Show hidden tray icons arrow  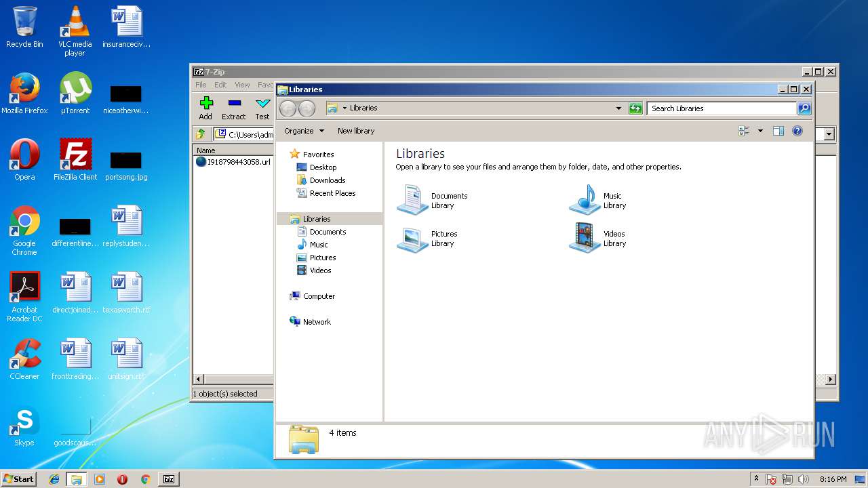[756, 479]
